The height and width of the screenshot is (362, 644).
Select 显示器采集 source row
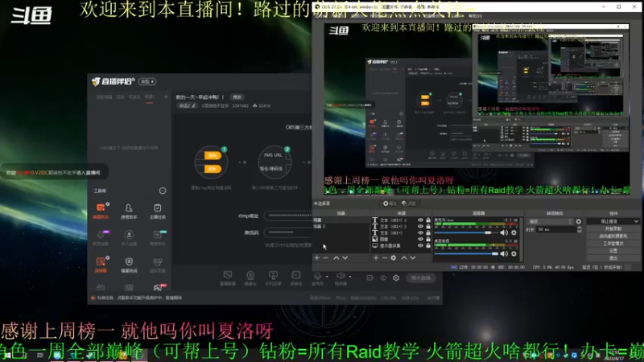[401, 245]
